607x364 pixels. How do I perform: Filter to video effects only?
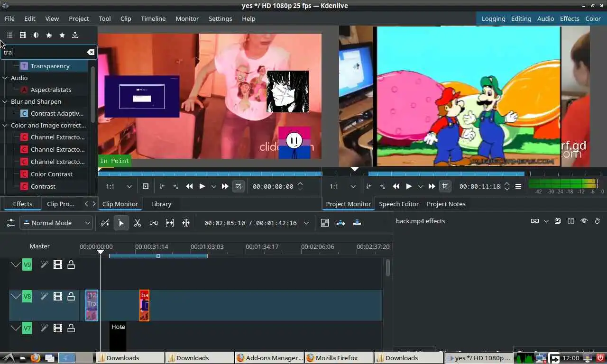pyautogui.click(x=22, y=35)
